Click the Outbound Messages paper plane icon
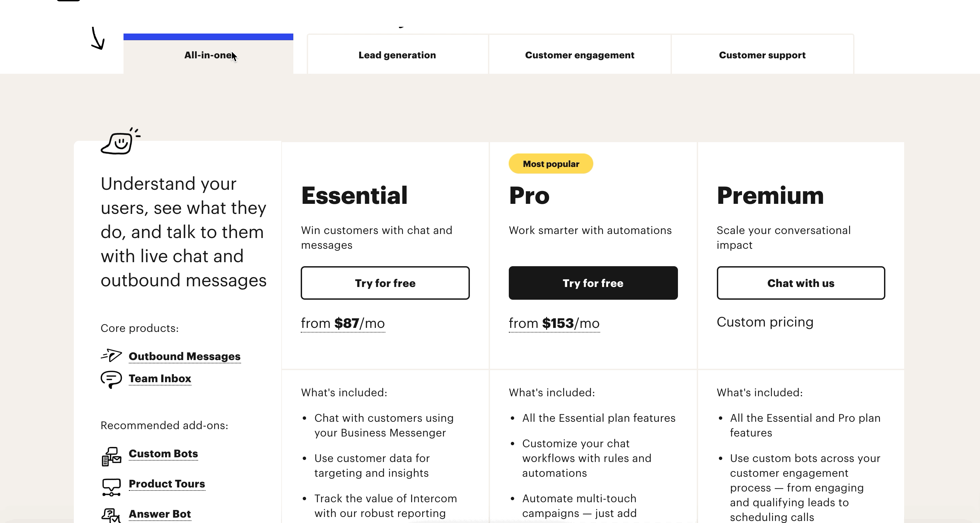This screenshot has height=523, width=980. [x=111, y=355]
